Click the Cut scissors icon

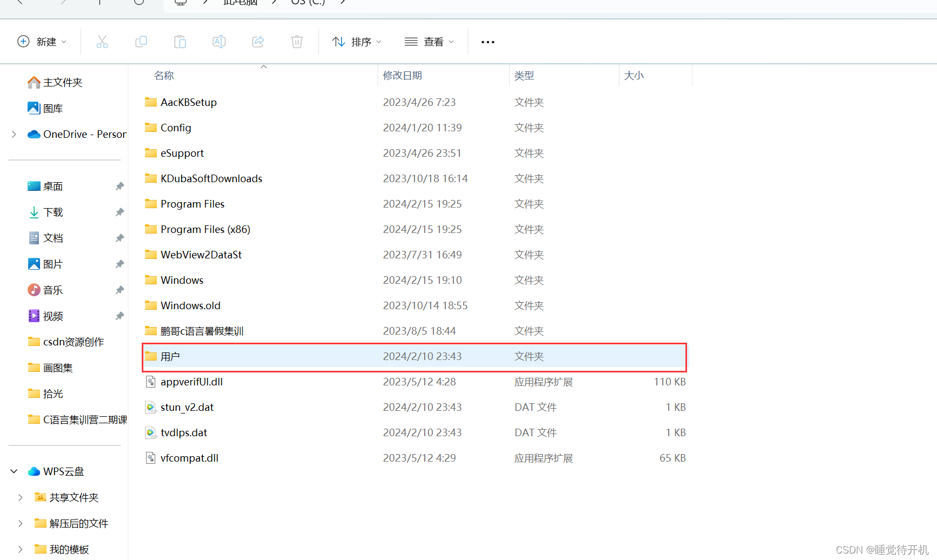pyautogui.click(x=102, y=42)
